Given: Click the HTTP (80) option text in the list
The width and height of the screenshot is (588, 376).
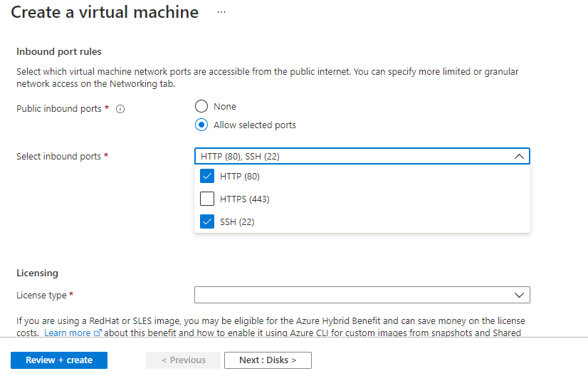Looking at the screenshot, I should click(239, 177).
